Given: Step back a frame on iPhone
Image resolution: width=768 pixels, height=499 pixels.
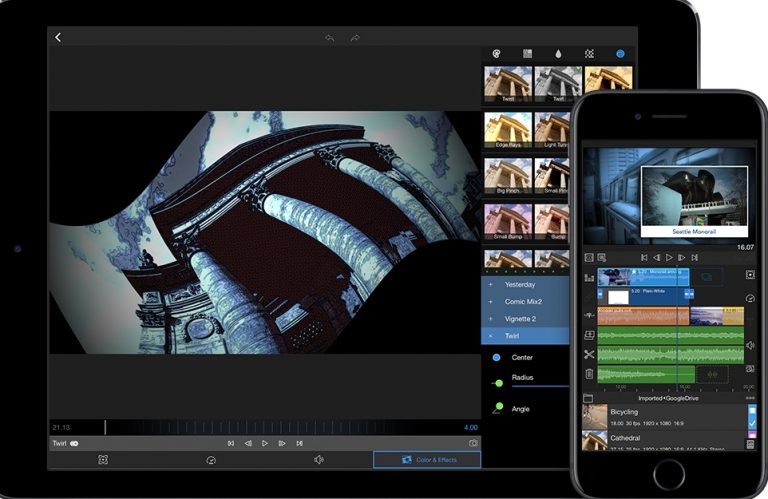Looking at the screenshot, I should pyautogui.click(x=657, y=258).
